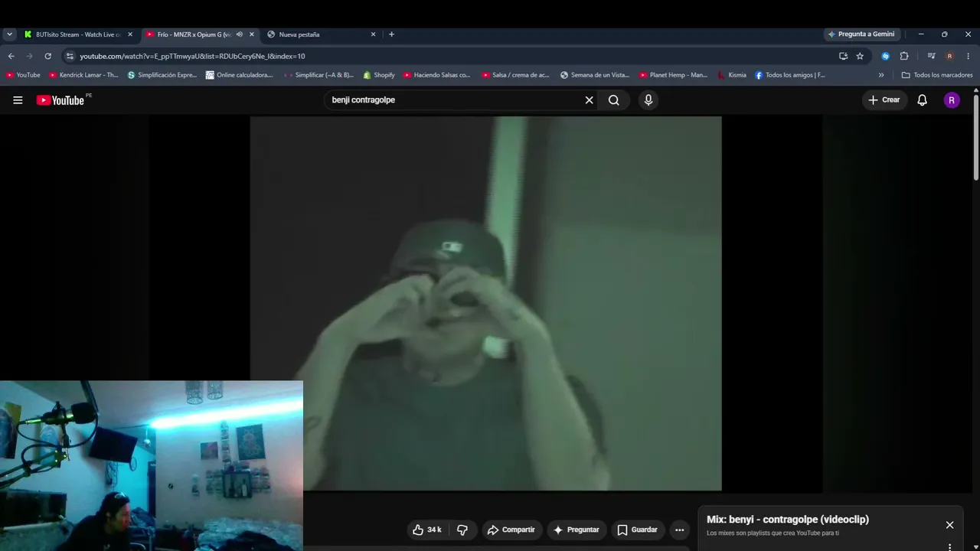
Task: Expand the tab search dropdown
Action: coord(9,34)
